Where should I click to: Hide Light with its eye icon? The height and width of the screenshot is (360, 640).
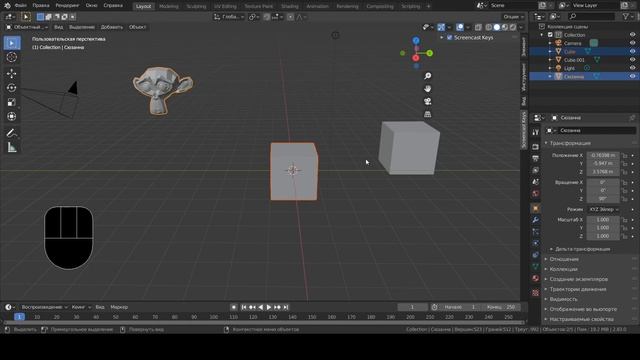point(632,68)
